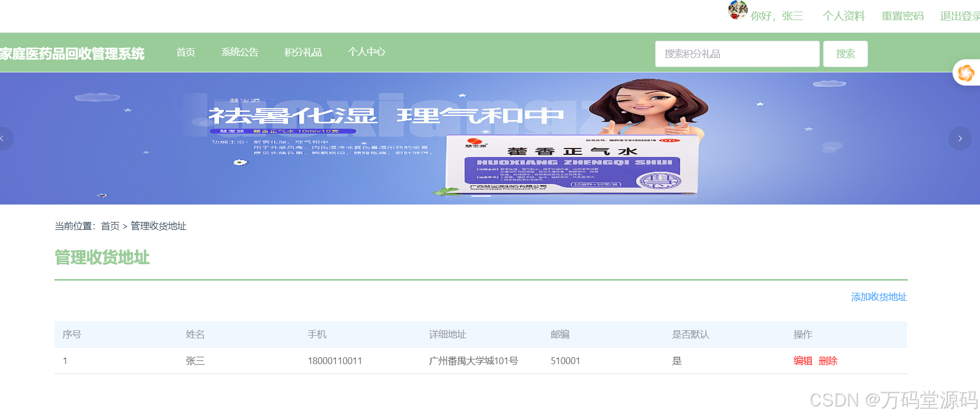Open the 系统公告 nav menu item

tap(240, 52)
